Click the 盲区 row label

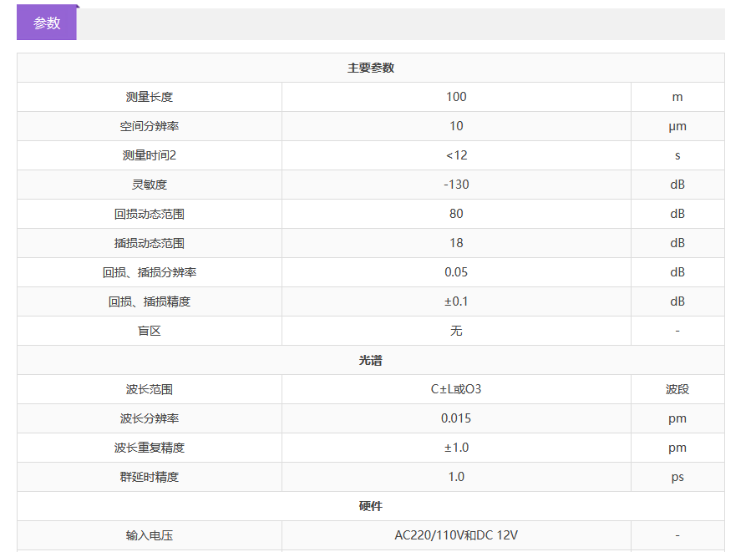pos(150,331)
